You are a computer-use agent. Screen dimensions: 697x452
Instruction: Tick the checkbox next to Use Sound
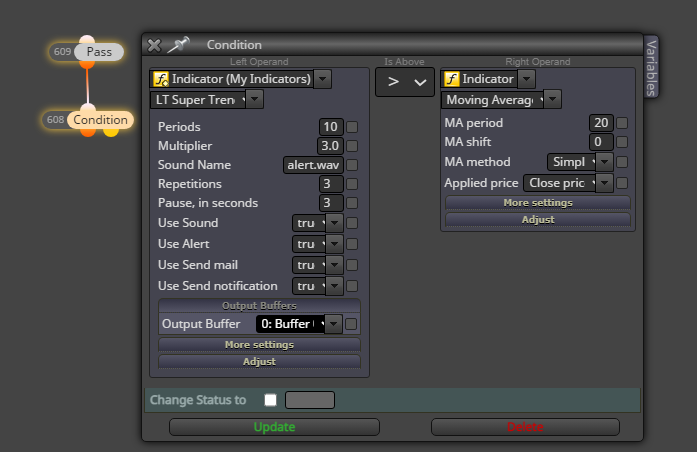pyautogui.click(x=352, y=223)
